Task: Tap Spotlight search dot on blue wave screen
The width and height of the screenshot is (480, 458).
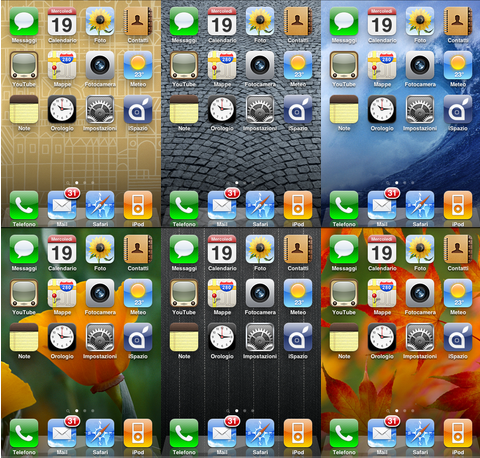Action: (388, 183)
